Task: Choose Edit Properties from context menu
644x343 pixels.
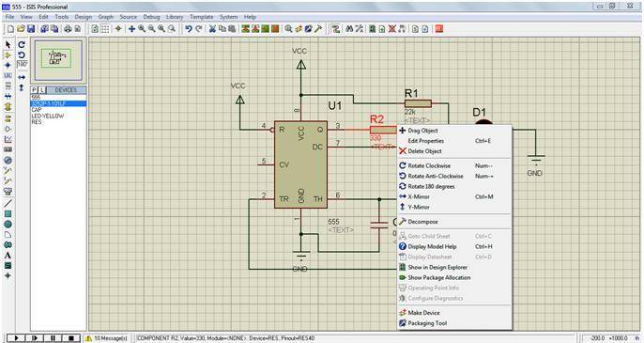Action: click(x=454, y=141)
